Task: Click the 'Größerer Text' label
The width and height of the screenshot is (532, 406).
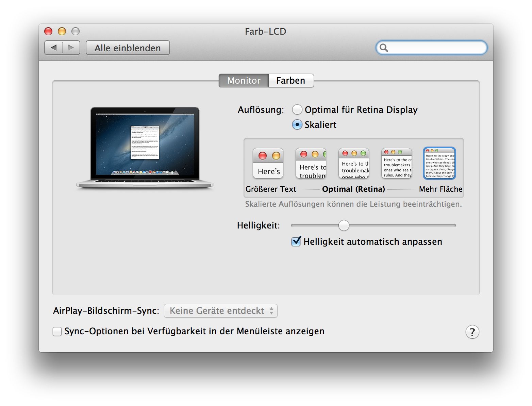Action: point(271,189)
